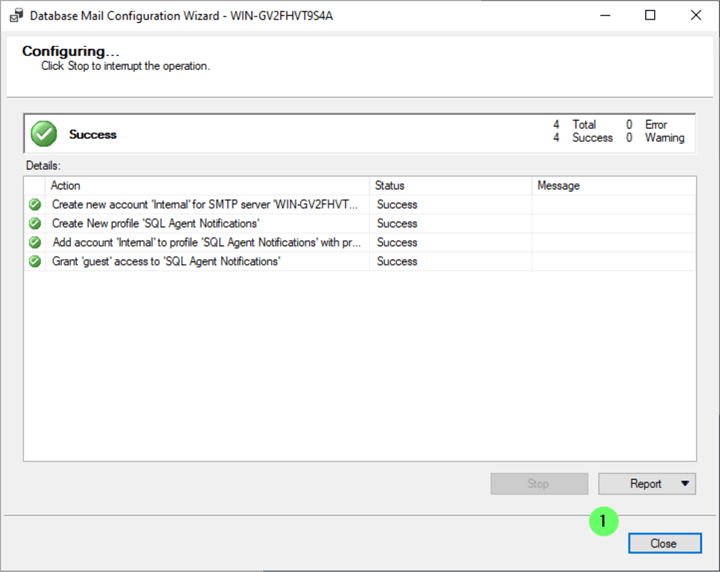Viewport: 720px width, 572px height.
Task: Click Success status of 'Add account' row
Action: pos(397,242)
